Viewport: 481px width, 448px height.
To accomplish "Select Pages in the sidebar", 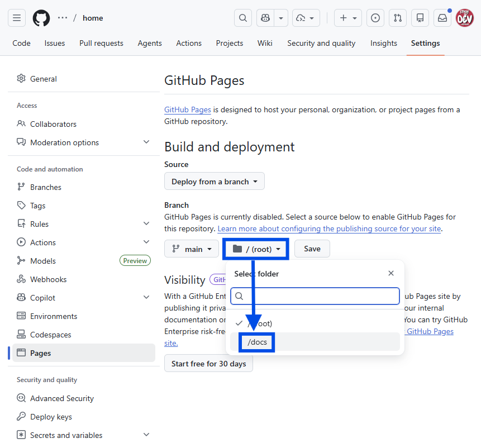I will pos(83,353).
